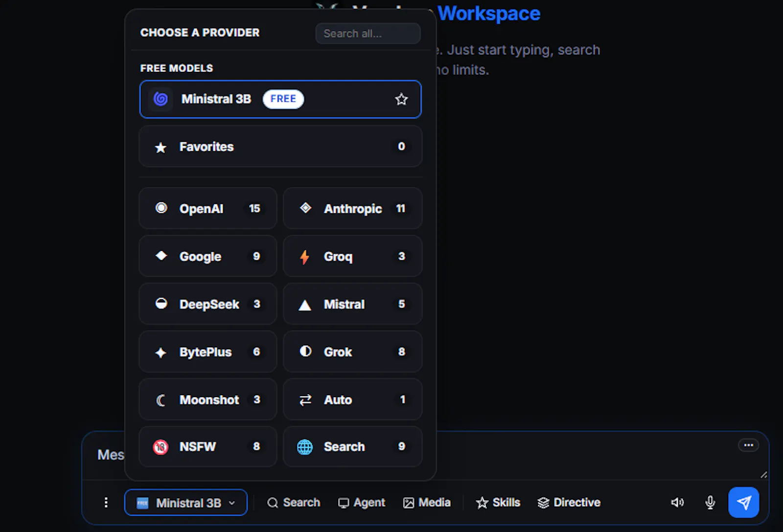Open the Skills menu
The width and height of the screenshot is (783, 532).
(498, 502)
